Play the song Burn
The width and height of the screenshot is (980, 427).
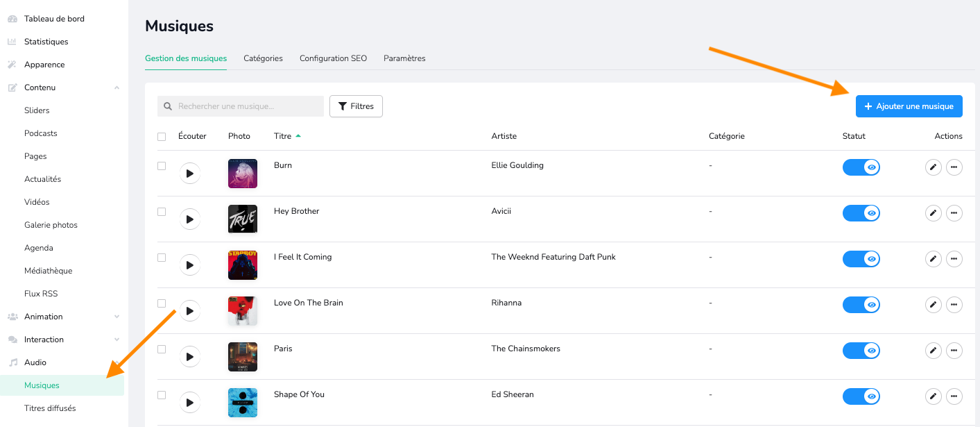pyautogui.click(x=189, y=174)
